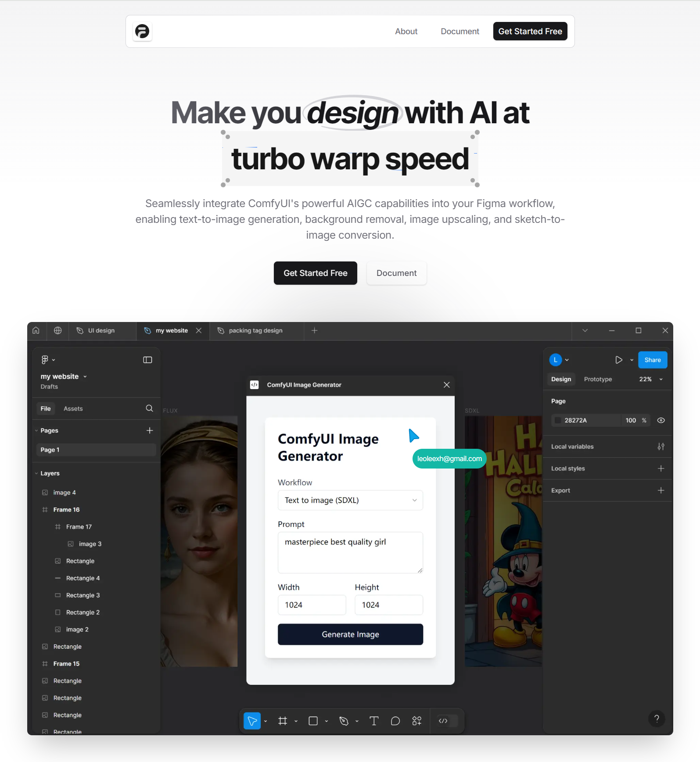This screenshot has height=762, width=700.
Task: Select the Move tool in toolbar
Action: click(252, 721)
